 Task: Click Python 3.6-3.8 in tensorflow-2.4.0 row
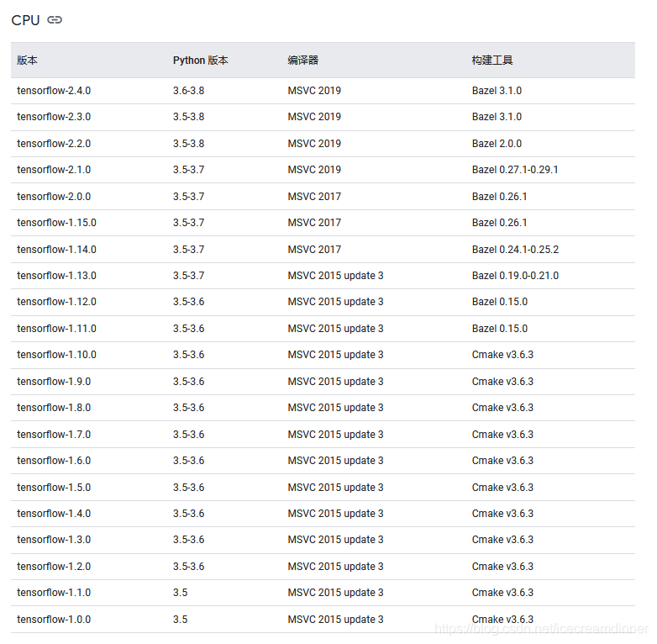(188, 91)
